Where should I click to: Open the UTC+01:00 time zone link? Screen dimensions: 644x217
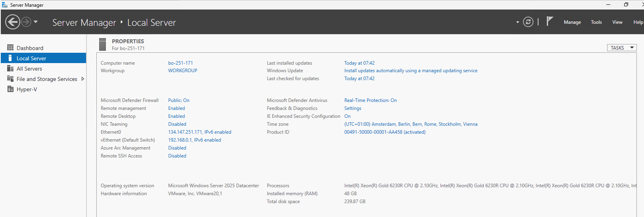[x=411, y=124]
